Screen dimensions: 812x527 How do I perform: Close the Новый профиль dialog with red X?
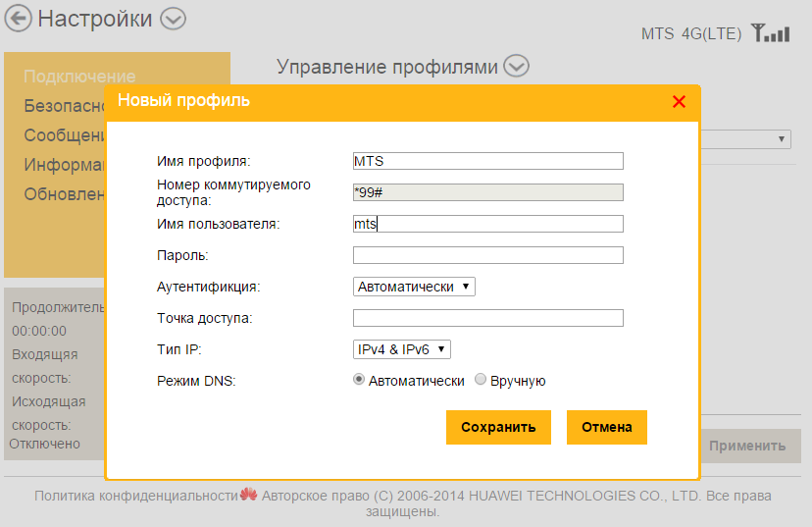point(679,101)
